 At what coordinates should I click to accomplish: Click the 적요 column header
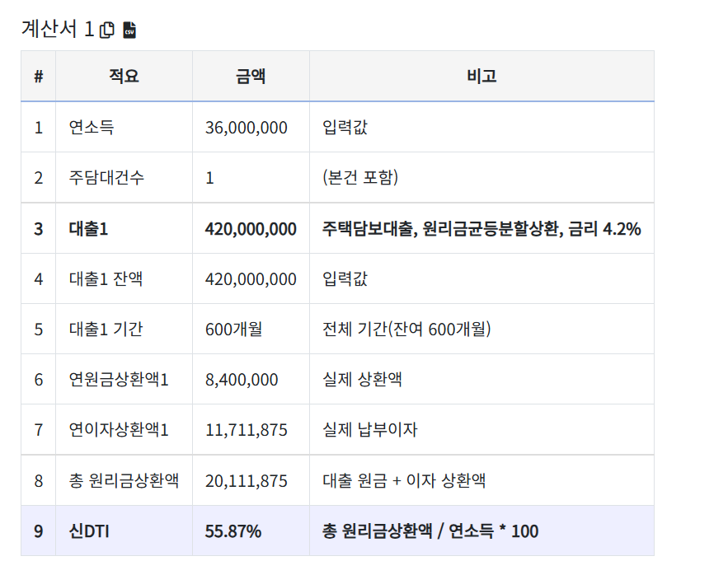click(124, 77)
